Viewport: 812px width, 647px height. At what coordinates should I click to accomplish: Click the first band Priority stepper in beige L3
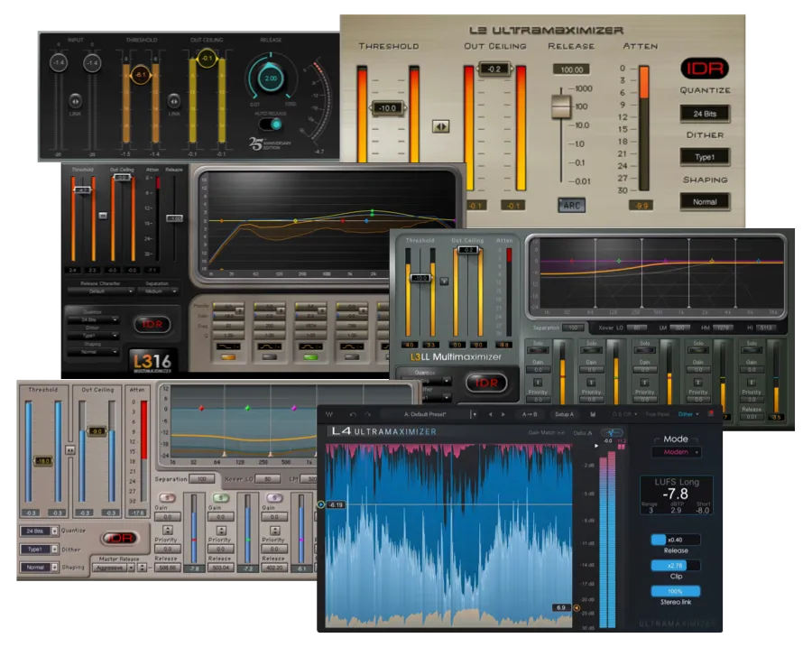[x=167, y=530]
